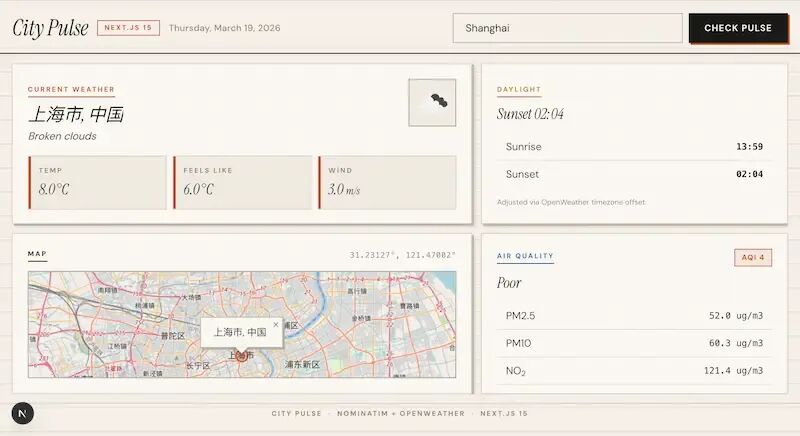Click the Sunrise 13:59 row
The width and height of the screenshot is (800, 436).
click(634, 147)
